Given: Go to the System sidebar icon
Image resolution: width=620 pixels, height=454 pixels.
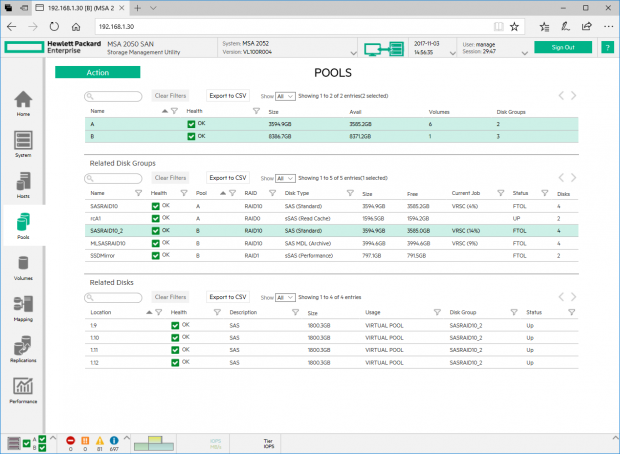Looking at the screenshot, I should (23, 143).
